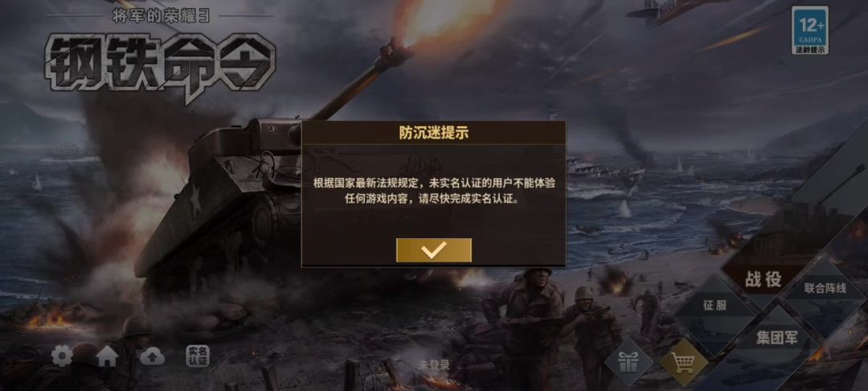Select the 征服 conquest mode tile
This screenshot has height=391, width=868.
(x=714, y=306)
